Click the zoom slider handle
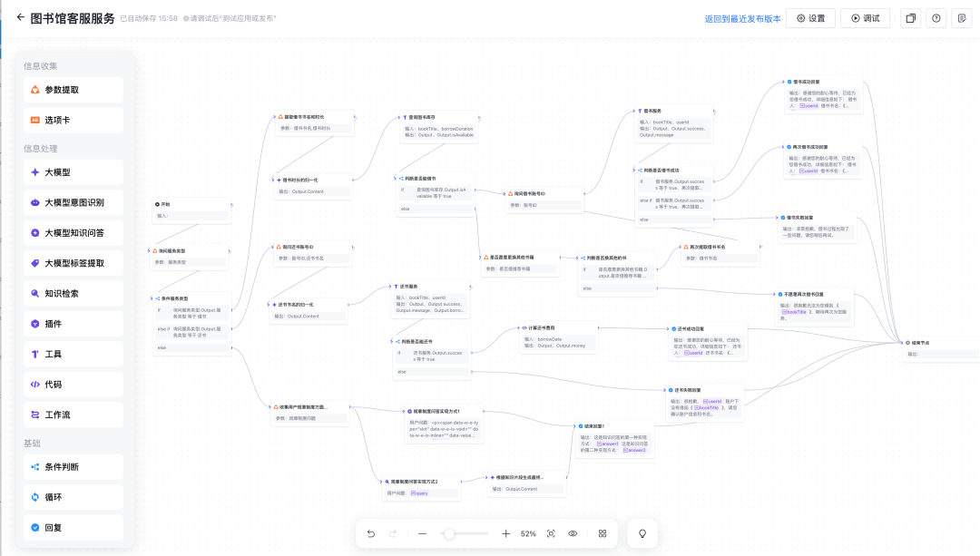 tap(449, 533)
